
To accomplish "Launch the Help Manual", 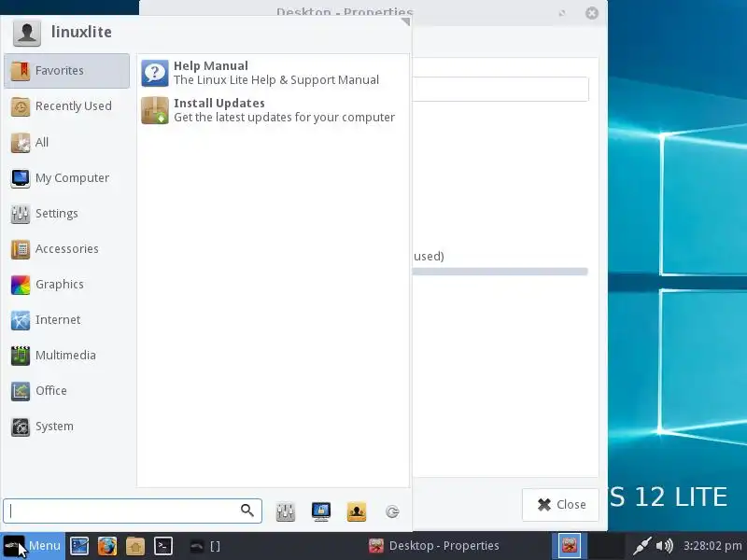I will 273,73.
